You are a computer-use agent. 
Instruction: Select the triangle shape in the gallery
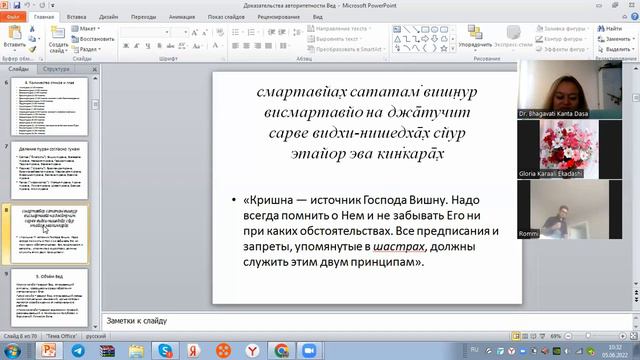point(397,39)
